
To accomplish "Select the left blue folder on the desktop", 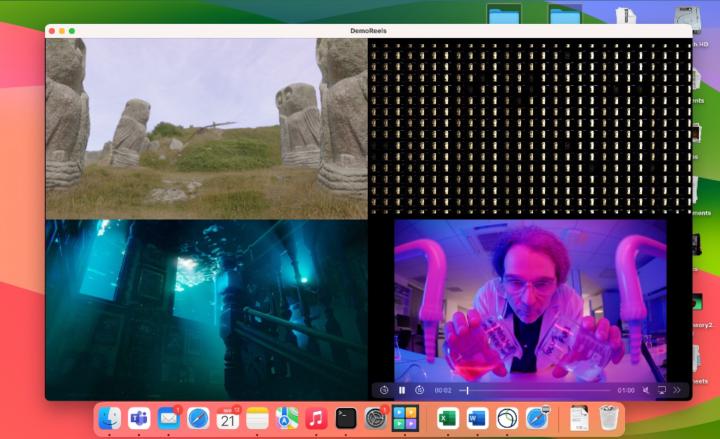I will click(504, 14).
